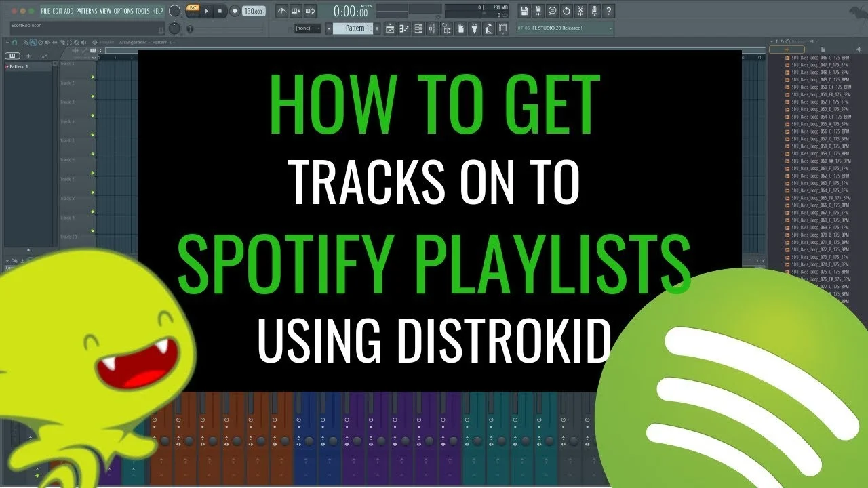Click the export render audio icon

click(x=538, y=12)
